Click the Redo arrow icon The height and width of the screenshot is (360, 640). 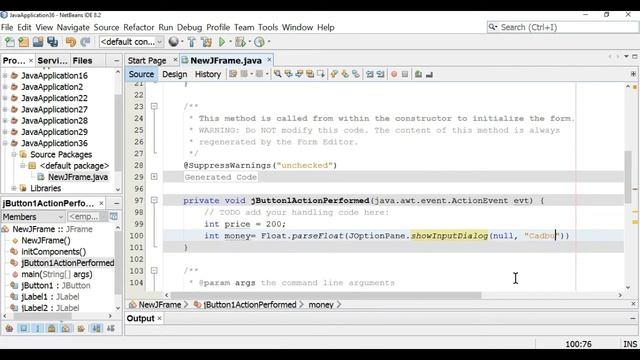85,42
